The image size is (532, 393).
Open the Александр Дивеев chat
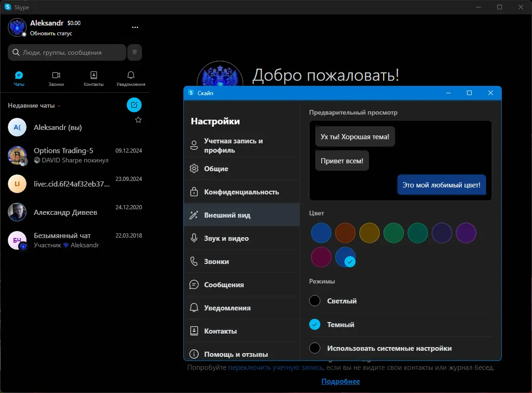pos(75,212)
